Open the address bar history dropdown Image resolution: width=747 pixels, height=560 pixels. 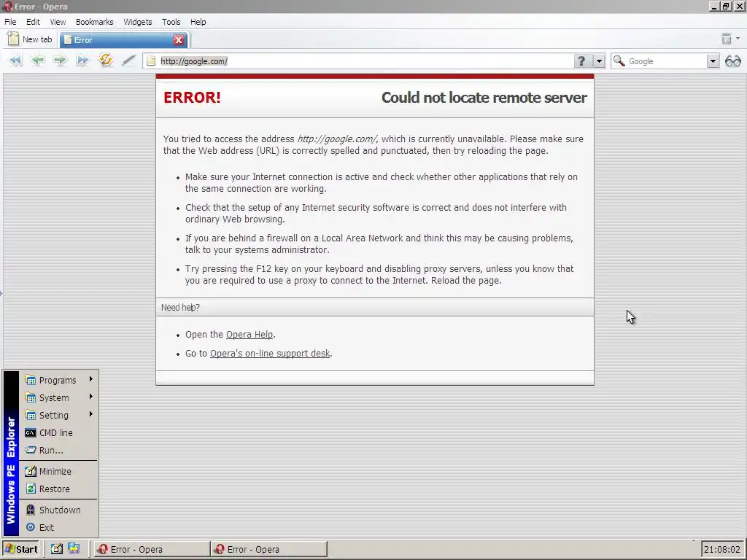600,61
